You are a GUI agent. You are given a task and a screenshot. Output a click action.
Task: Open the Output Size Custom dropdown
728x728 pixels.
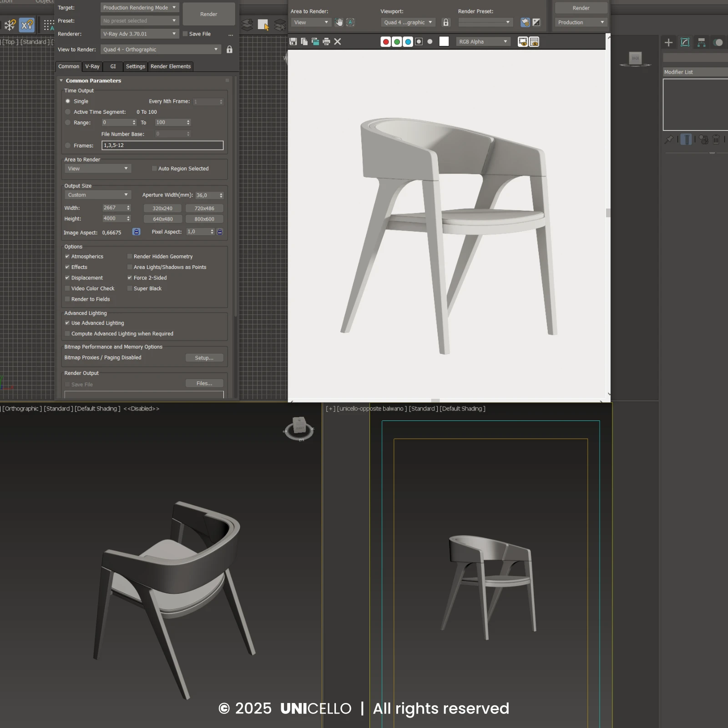(x=97, y=195)
